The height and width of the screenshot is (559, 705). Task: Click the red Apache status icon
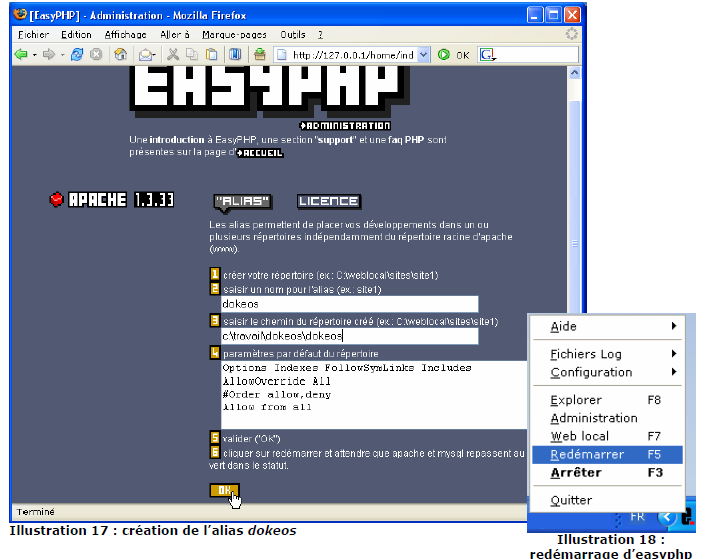pyautogui.click(x=56, y=199)
